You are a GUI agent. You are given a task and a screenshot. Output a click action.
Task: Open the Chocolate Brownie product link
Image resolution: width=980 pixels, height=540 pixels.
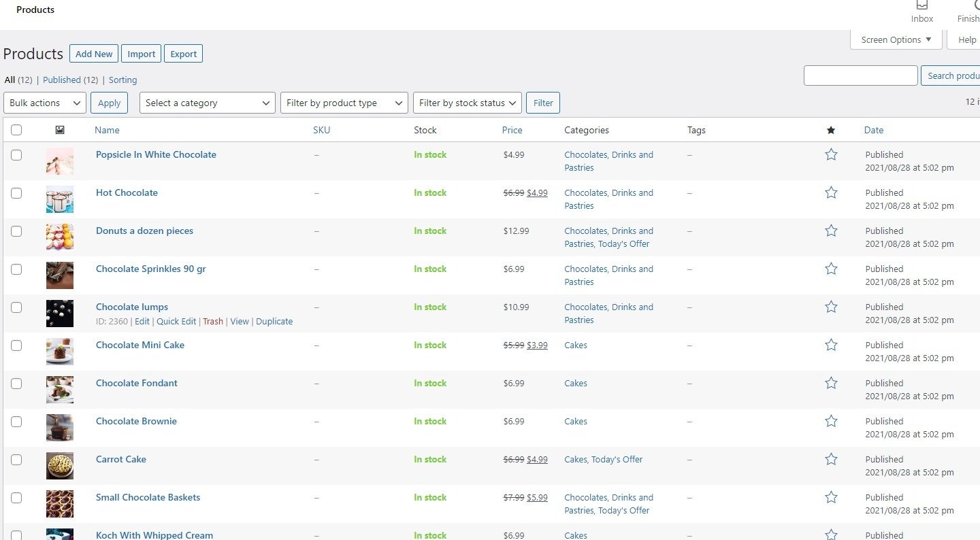(x=136, y=421)
